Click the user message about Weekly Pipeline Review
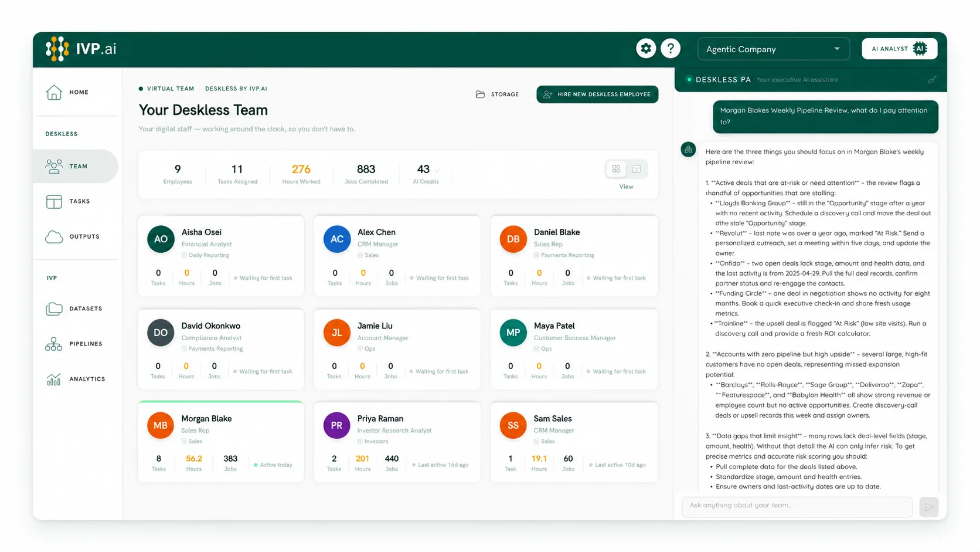980x552 pixels. [x=825, y=116]
